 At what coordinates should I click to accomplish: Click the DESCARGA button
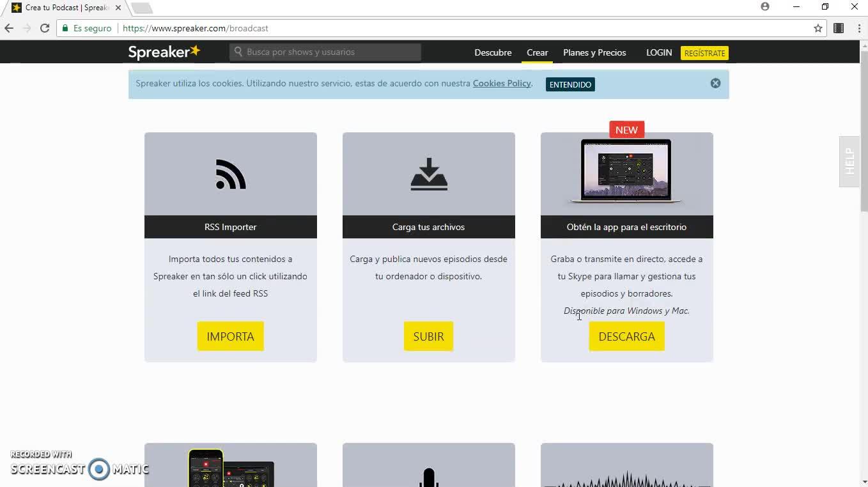pyautogui.click(x=626, y=336)
